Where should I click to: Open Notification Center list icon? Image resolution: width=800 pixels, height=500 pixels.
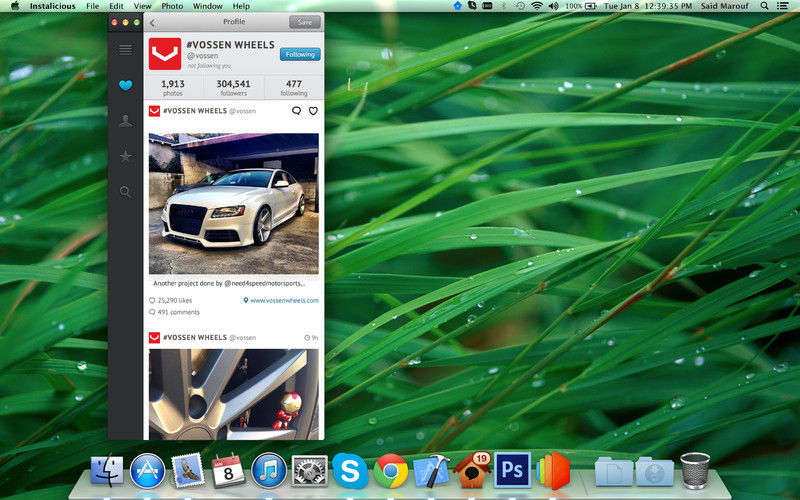[x=782, y=6]
